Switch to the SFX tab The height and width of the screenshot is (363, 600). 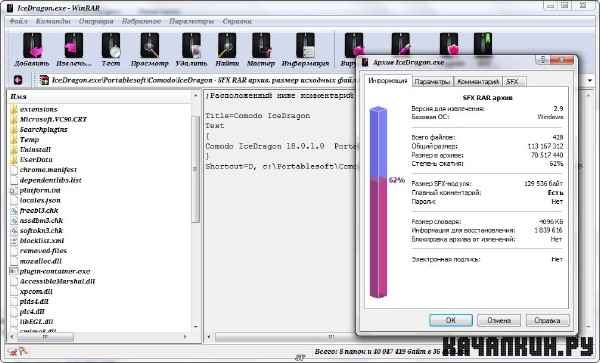point(514,81)
